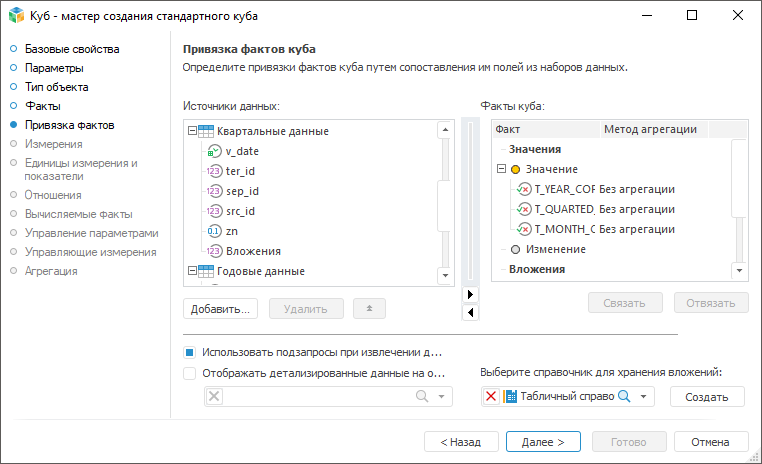The image size is (762, 464).
Task: Click the red X clear dictionary icon
Action: (491, 397)
